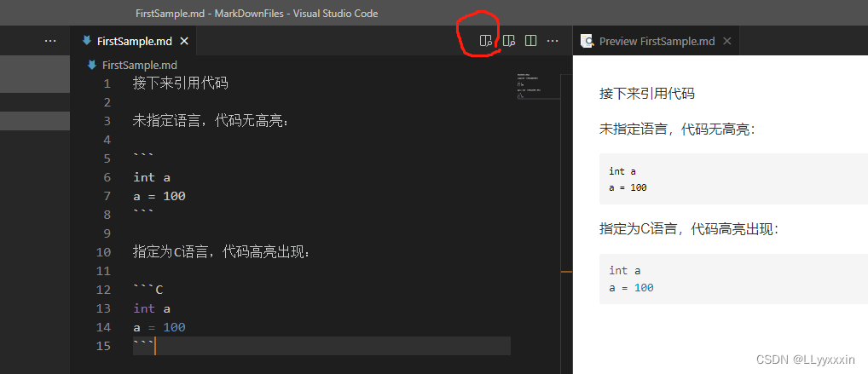Switch to the Preview FirstSample.md tab
Image resolution: width=868 pixels, height=374 pixels.
click(657, 41)
